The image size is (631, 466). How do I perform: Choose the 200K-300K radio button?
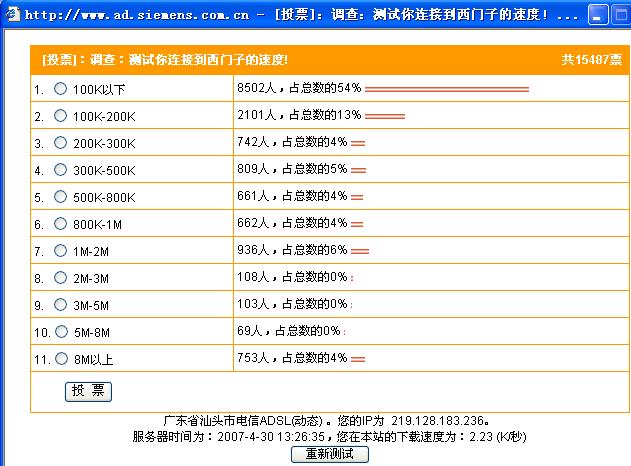click(60, 142)
